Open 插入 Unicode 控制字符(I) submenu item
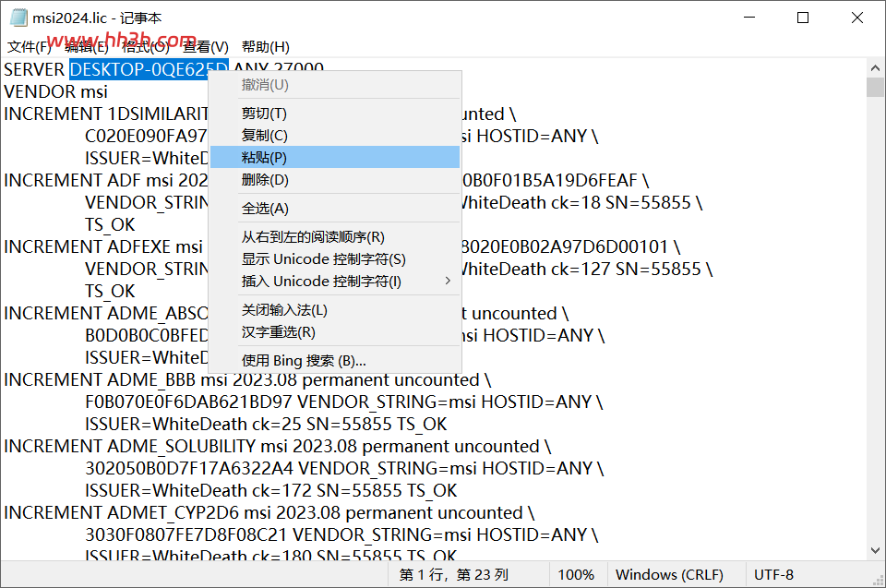886x588 pixels. pos(335,281)
